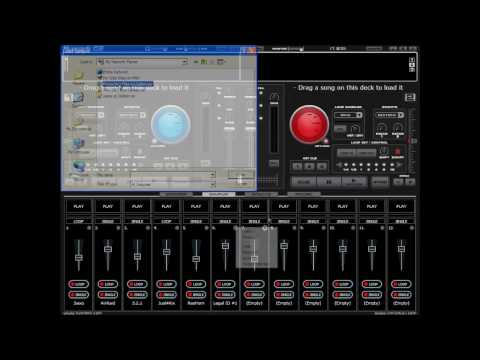Toggle LOOP mode on sampler slot 3
The width and height of the screenshot is (480, 360).
[137, 284]
